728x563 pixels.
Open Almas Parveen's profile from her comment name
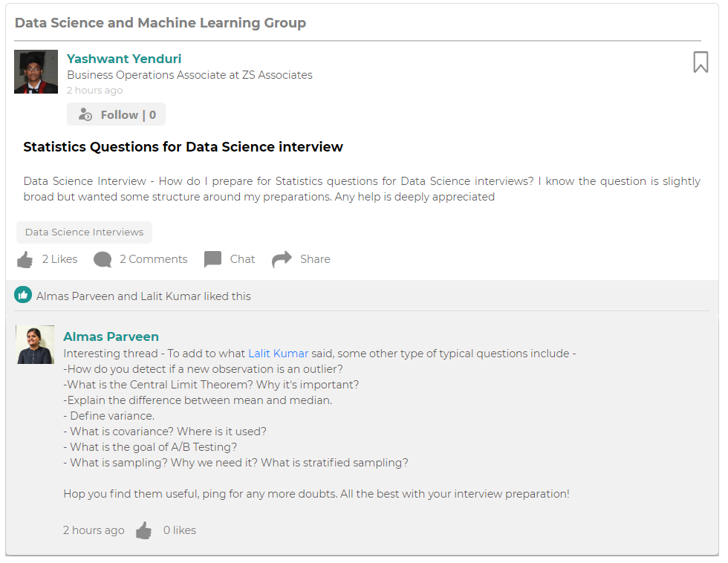111,336
